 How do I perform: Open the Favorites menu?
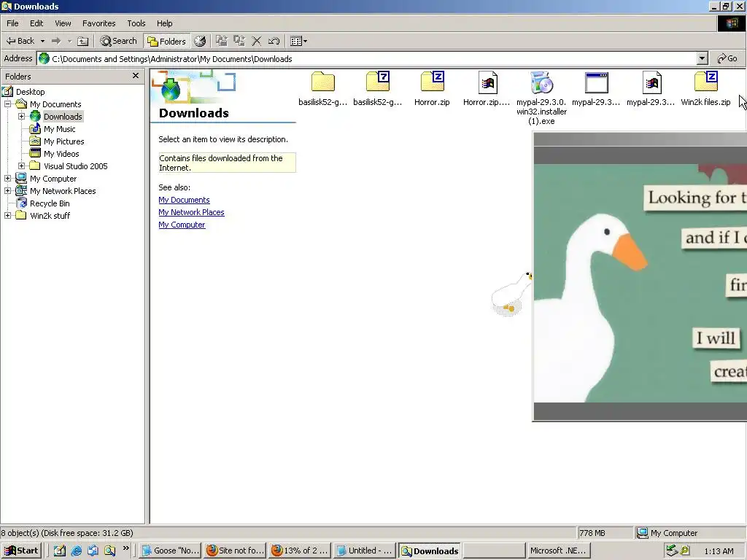coord(98,23)
